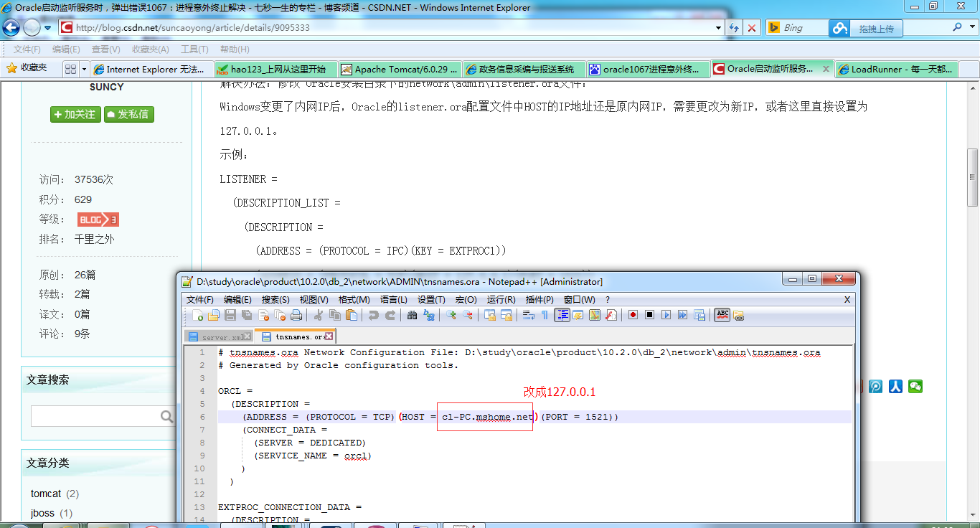Click the New file icon in Notepad++
Image resolution: width=980 pixels, height=528 pixels.
197,315
